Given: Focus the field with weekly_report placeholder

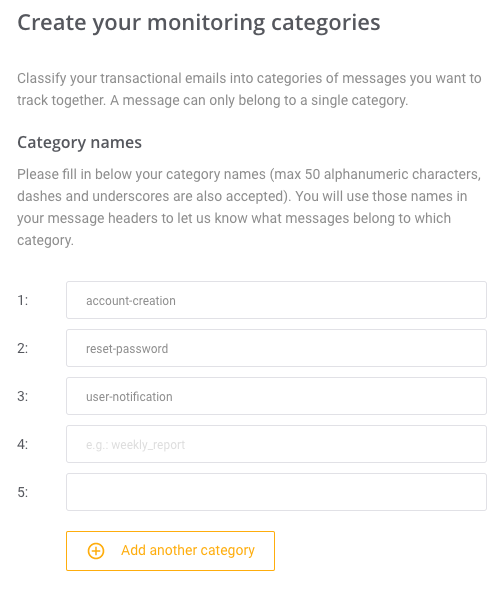Looking at the screenshot, I should [276, 444].
